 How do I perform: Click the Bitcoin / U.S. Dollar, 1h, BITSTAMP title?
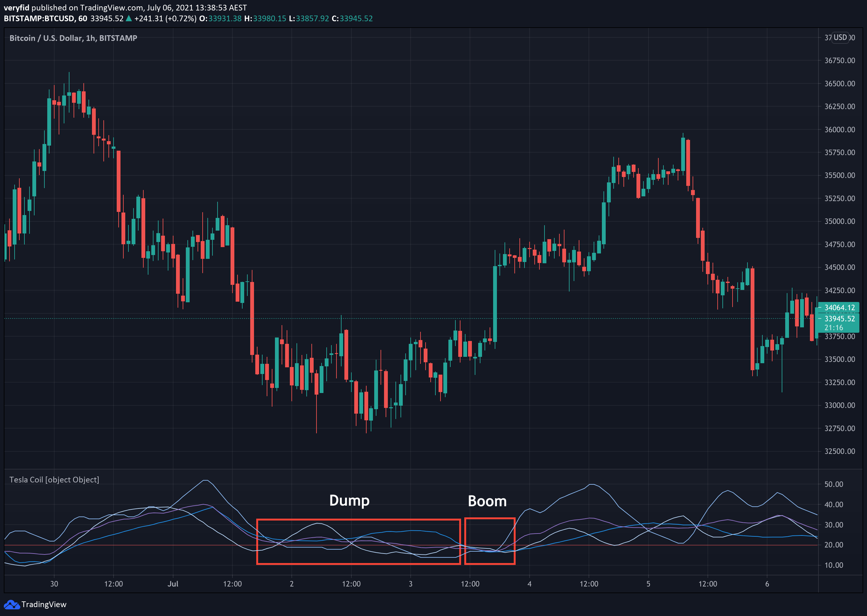click(73, 38)
